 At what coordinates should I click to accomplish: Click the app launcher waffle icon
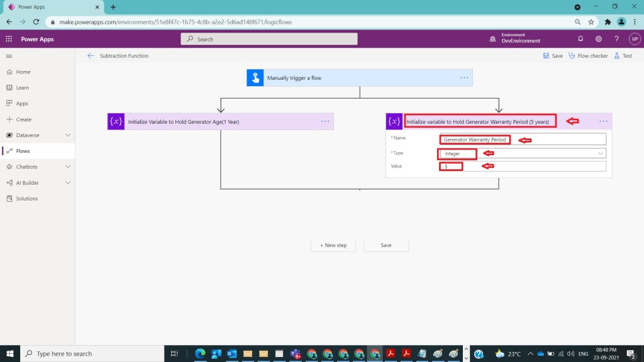coord(9,39)
